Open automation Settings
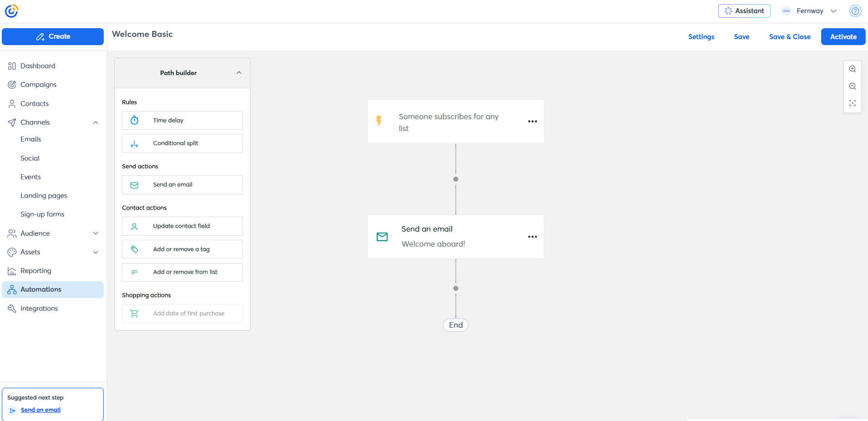This screenshot has width=868, height=421. tap(701, 37)
